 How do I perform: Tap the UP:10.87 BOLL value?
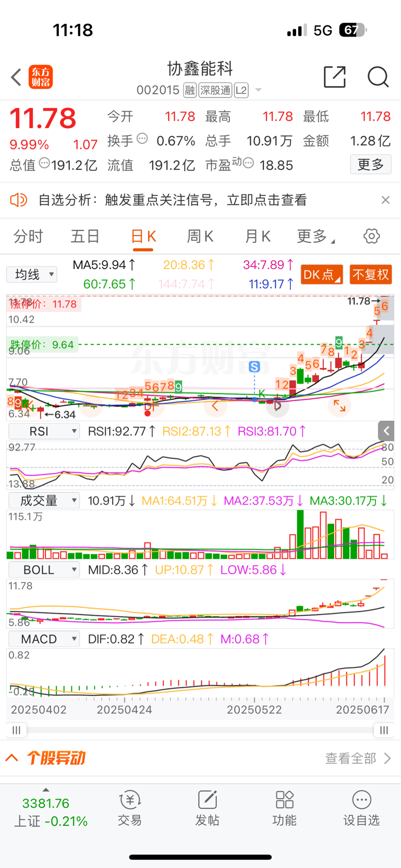[x=185, y=570]
